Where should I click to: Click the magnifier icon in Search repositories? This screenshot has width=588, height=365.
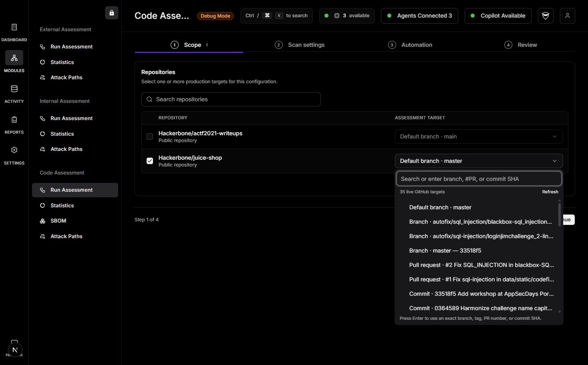149,99
